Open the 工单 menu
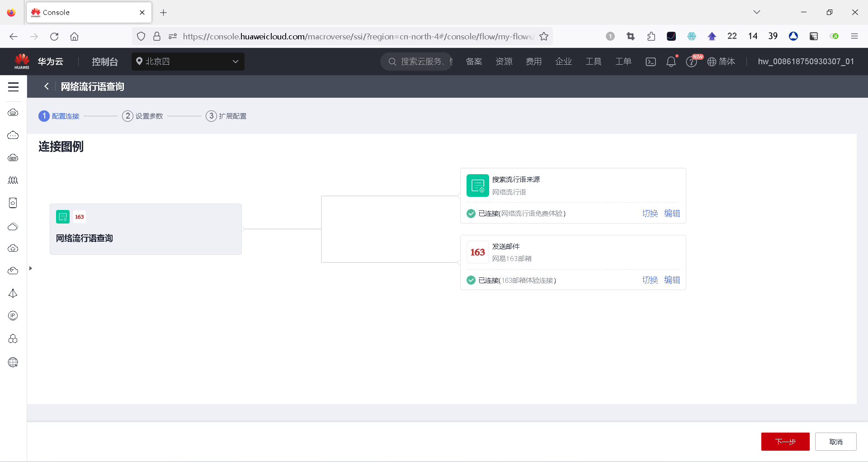 click(623, 62)
